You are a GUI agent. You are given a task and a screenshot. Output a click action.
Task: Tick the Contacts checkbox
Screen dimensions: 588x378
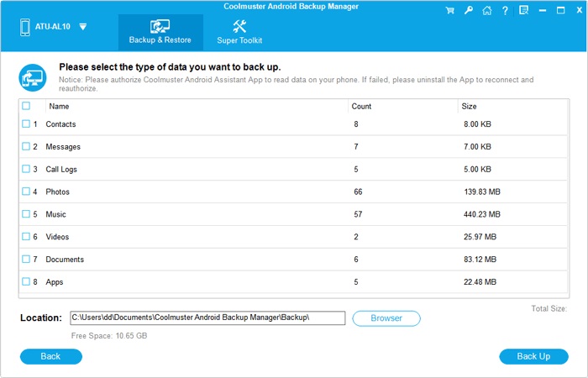click(26, 124)
